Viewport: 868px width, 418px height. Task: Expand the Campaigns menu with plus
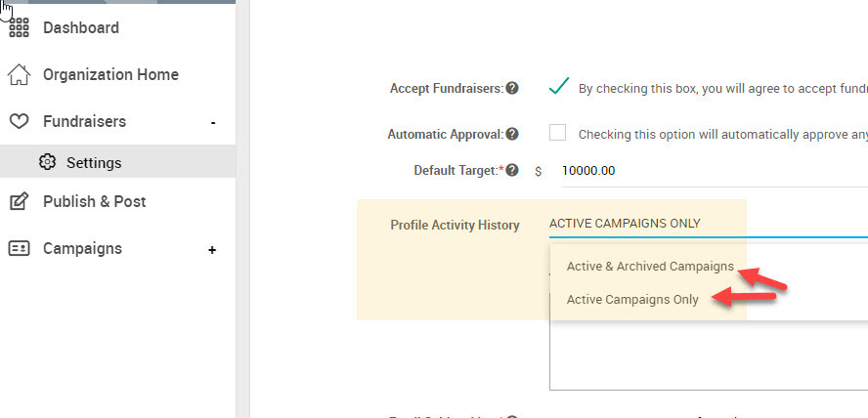tap(212, 250)
